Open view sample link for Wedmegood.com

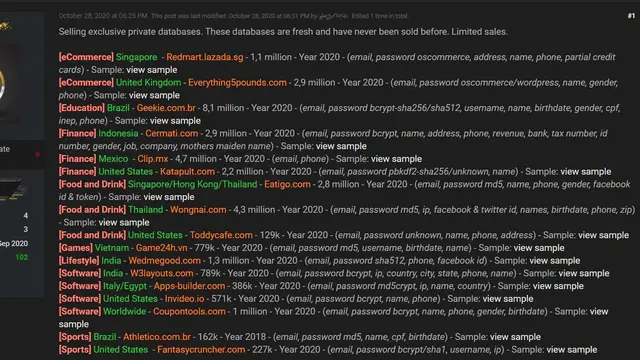coord(555,260)
